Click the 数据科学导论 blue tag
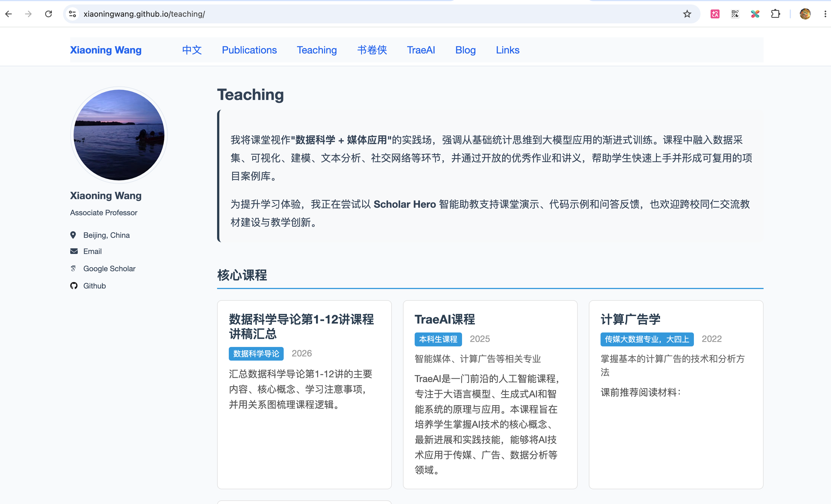Viewport: 831px width, 504px height. [256, 353]
